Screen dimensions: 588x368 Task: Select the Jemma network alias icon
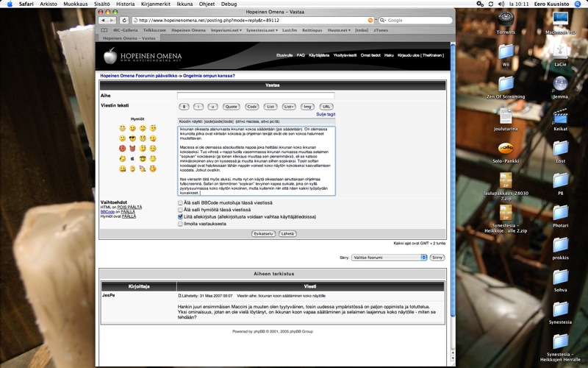point(560,84)
